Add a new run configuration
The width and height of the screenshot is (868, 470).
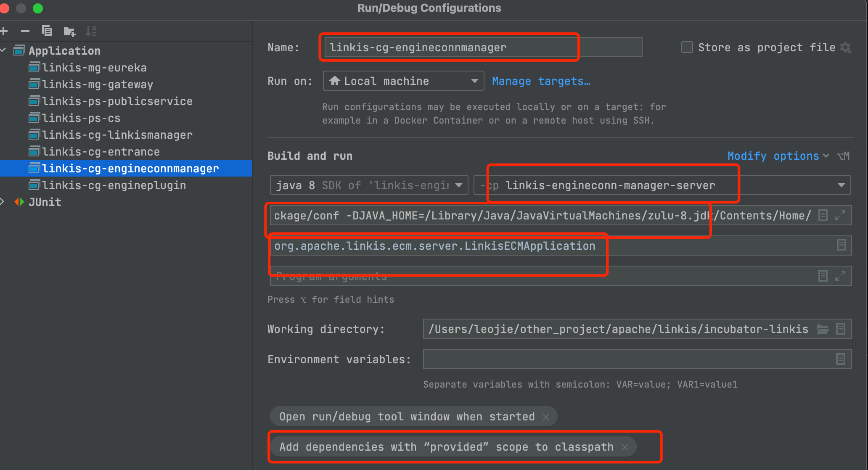tap(4, 31)
